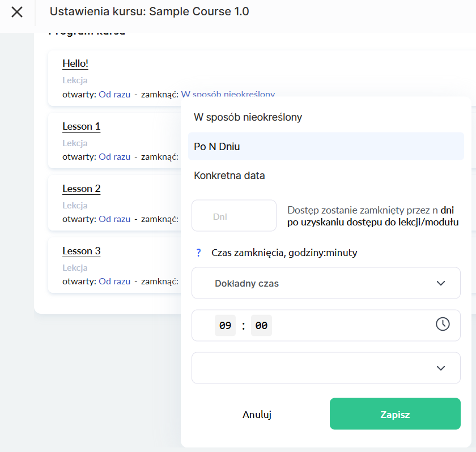
Task: Click the Anuluj button
Action: click(x=257, y=414)
